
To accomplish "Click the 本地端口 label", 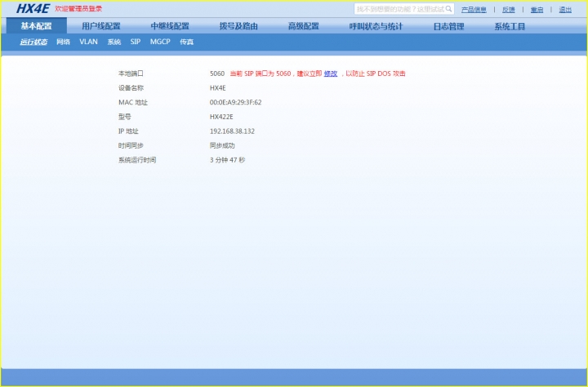I will pyautogui.click(x=131, y=73).
